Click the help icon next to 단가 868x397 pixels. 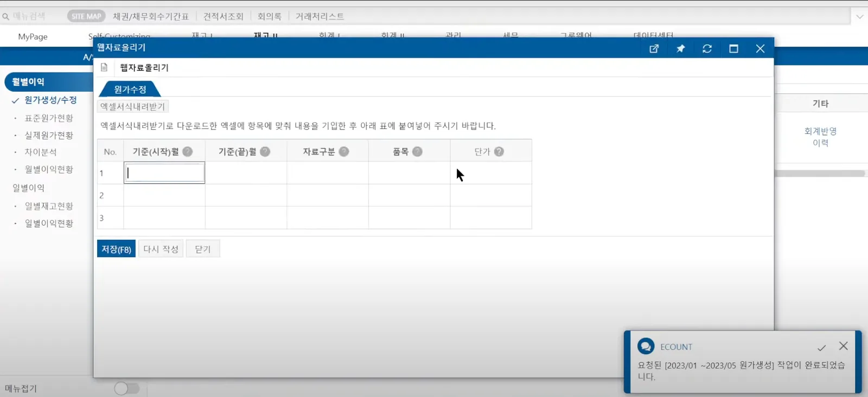coord(499,152)
